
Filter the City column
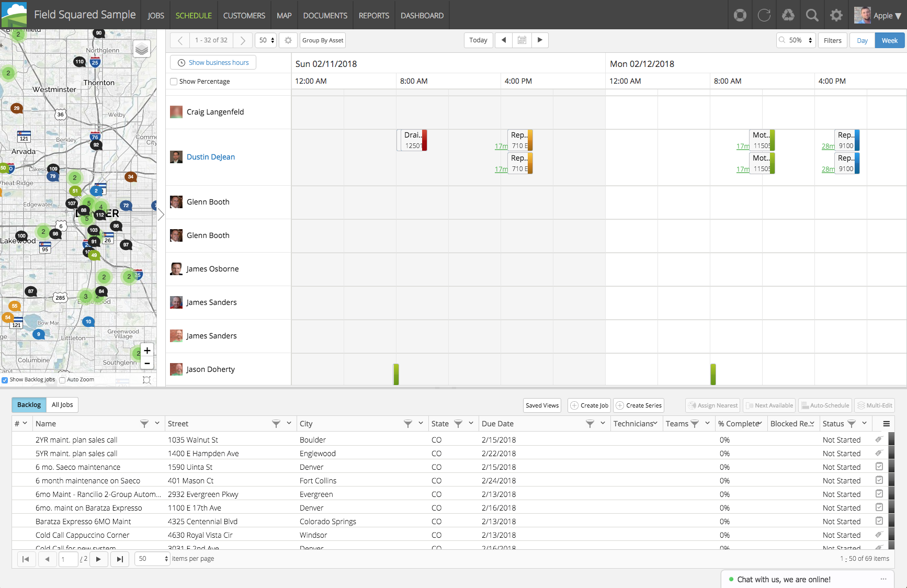[x=408, y=424]
